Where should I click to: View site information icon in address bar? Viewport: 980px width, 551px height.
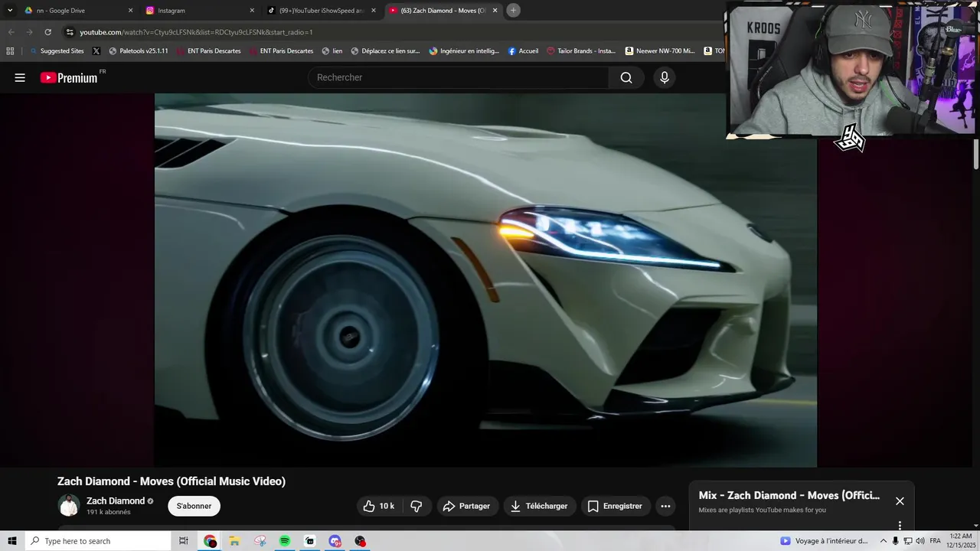click(x=70, y=32)
